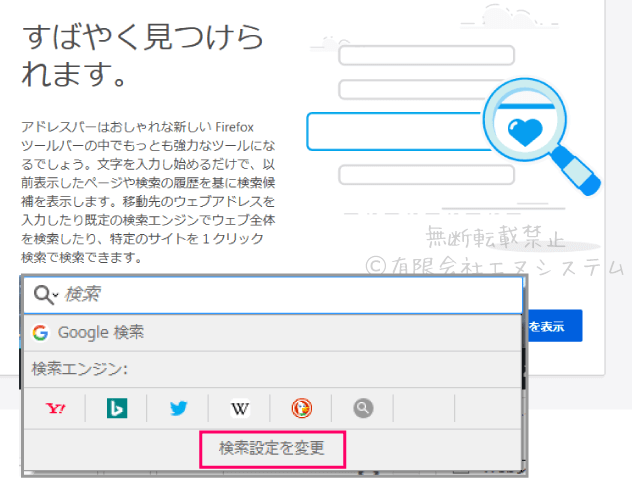Click the Yahoo search engine icon
Screen dimensions: 632x487
pyautogui.click(x=55, y=408)
